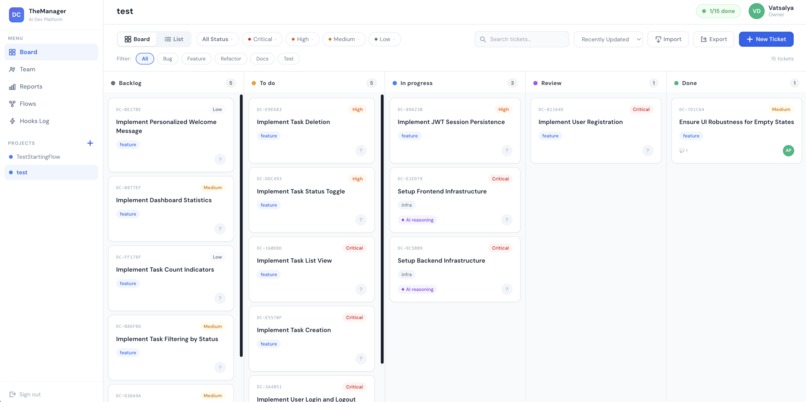Focus the Search tickets input field
806x402 pixels.
pos(522,39)
